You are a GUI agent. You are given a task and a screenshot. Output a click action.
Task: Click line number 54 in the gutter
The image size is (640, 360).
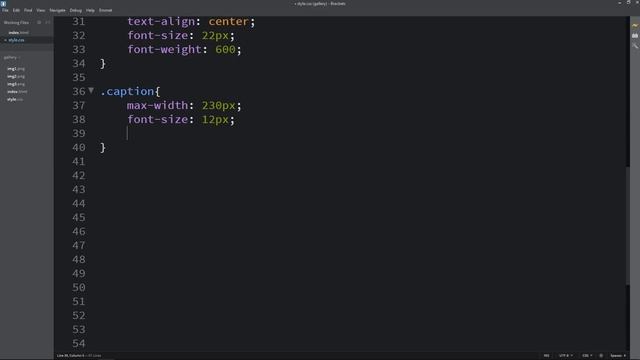(x=79, y=344)
